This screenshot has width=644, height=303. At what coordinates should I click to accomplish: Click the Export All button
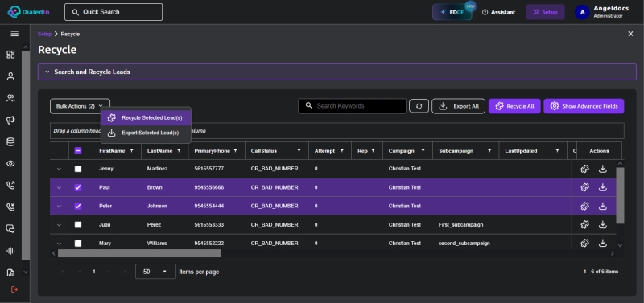click(458, 106)
